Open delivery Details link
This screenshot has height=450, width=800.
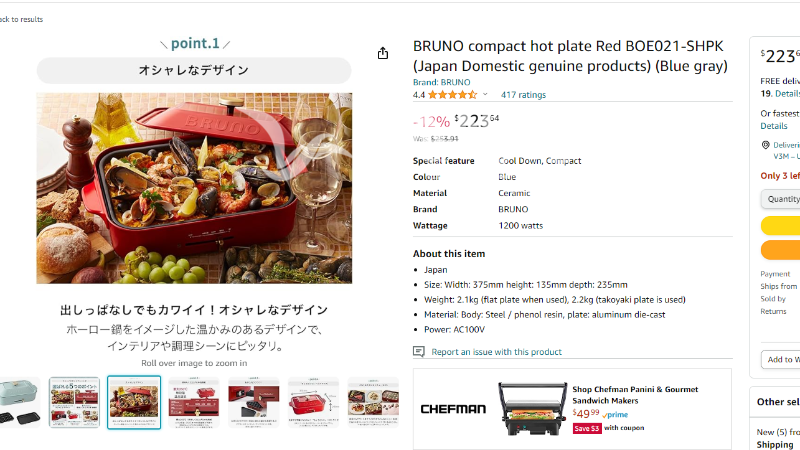tap(774, 126)
